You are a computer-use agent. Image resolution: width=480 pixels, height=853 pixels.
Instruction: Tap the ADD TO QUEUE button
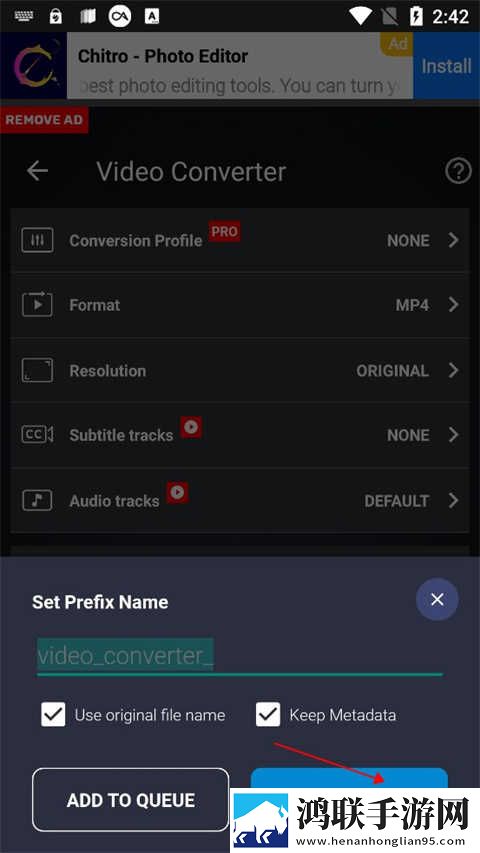131,800
